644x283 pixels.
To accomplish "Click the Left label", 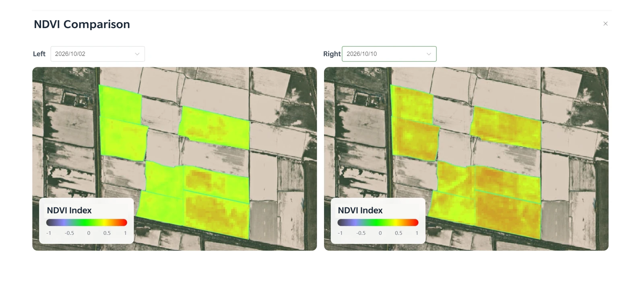I will point(39,54).
